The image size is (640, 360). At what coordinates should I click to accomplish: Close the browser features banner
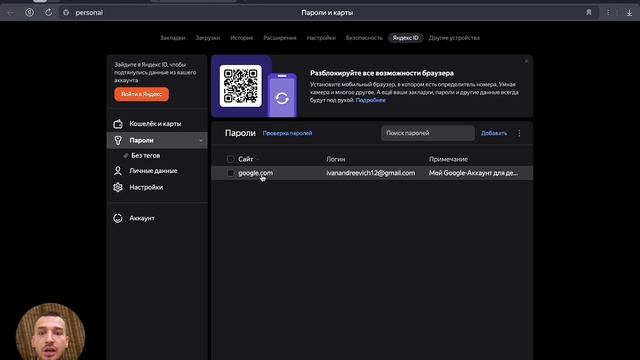(527, 61)
